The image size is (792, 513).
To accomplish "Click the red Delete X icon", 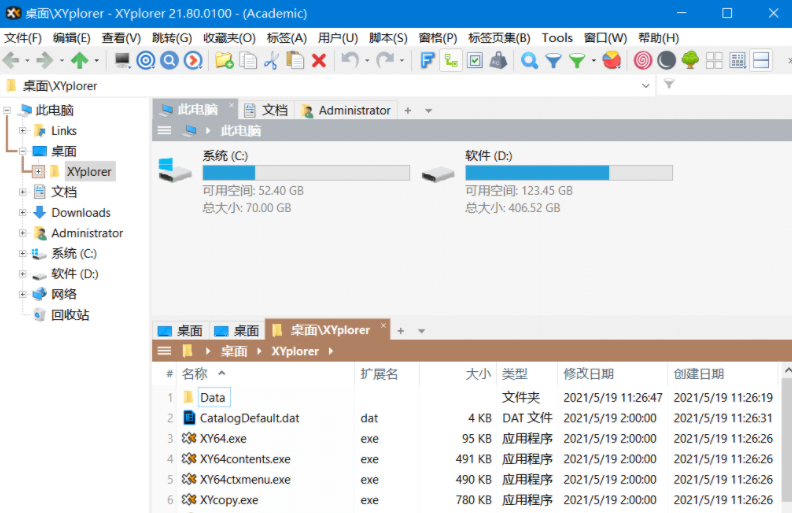I will [x=319, y=60].
